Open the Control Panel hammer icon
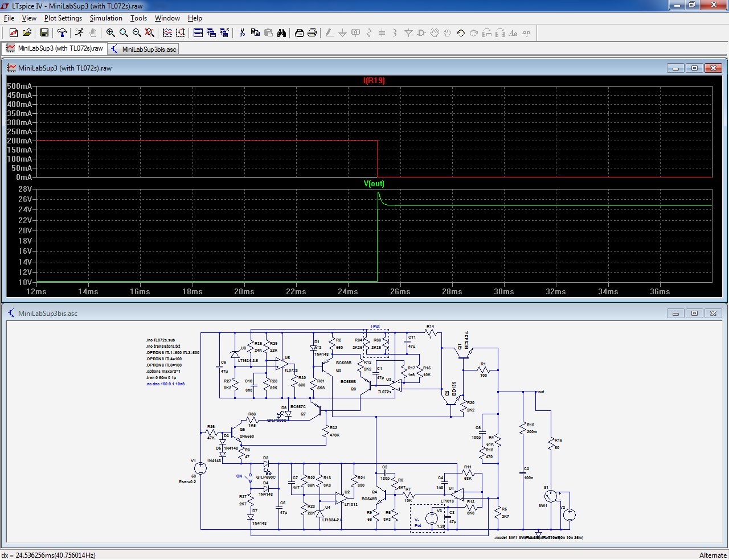 coord(62,33)
